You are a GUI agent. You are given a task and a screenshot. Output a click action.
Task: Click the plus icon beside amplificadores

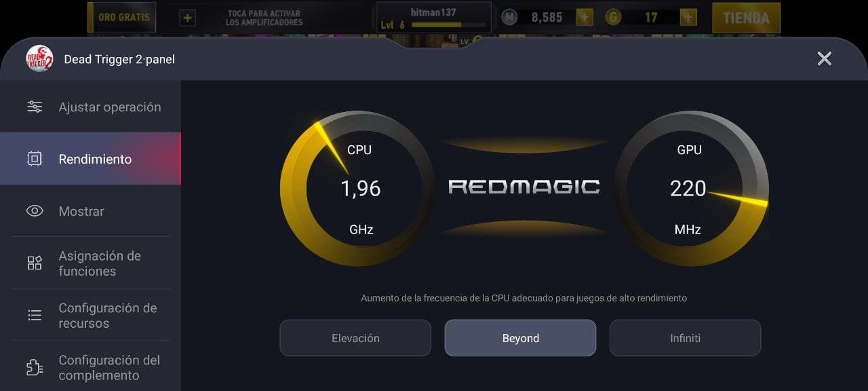[x=188, y=18]
